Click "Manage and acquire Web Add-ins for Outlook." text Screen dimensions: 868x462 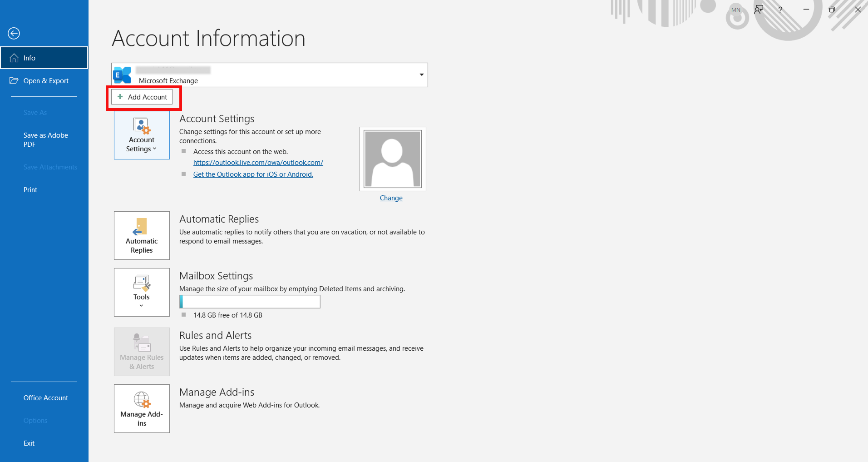coord(250,405)
